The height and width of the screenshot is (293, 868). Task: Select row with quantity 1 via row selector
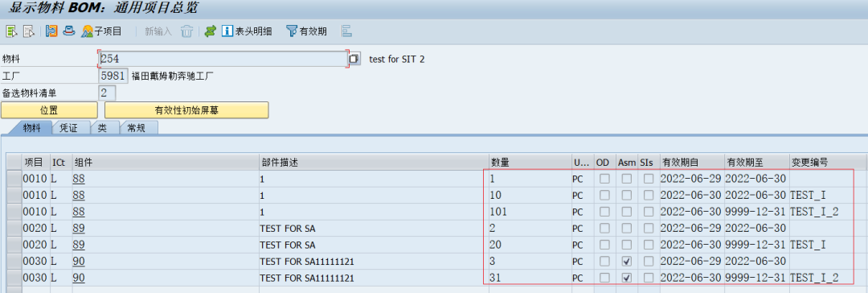pos(14,179)
